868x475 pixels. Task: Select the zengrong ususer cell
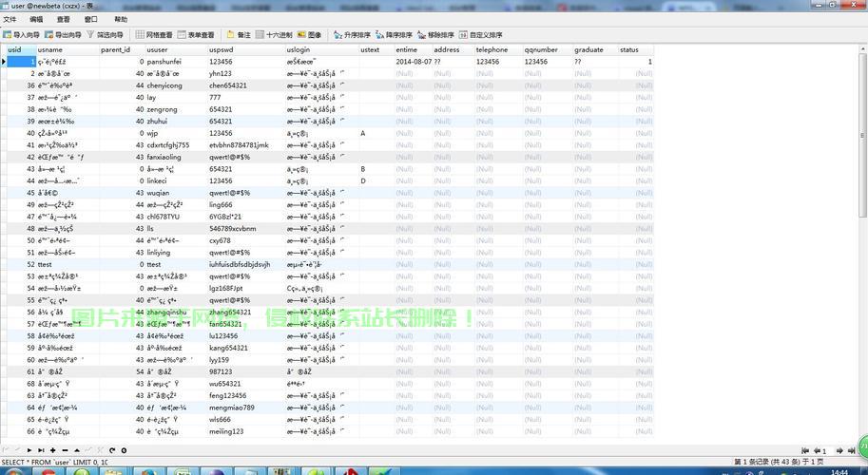point(176,109)
